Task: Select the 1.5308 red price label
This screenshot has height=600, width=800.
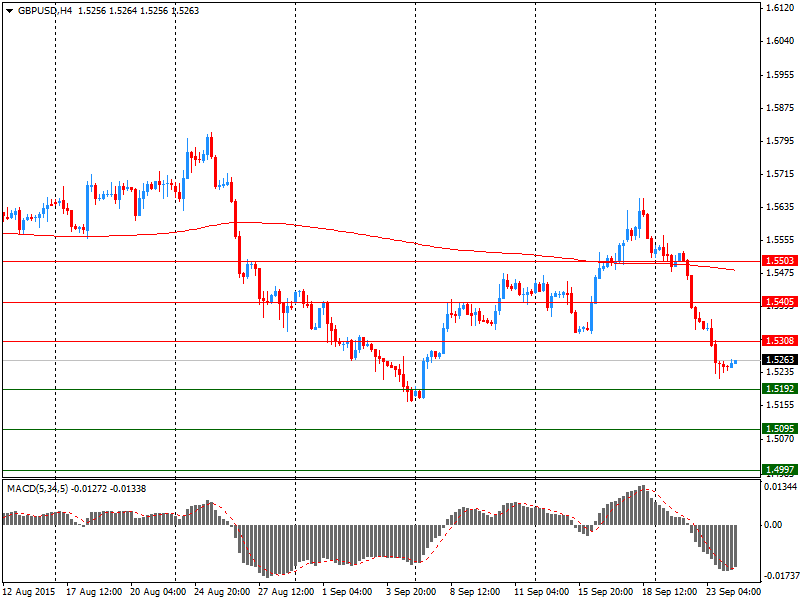Action: [x=780, y=340]
